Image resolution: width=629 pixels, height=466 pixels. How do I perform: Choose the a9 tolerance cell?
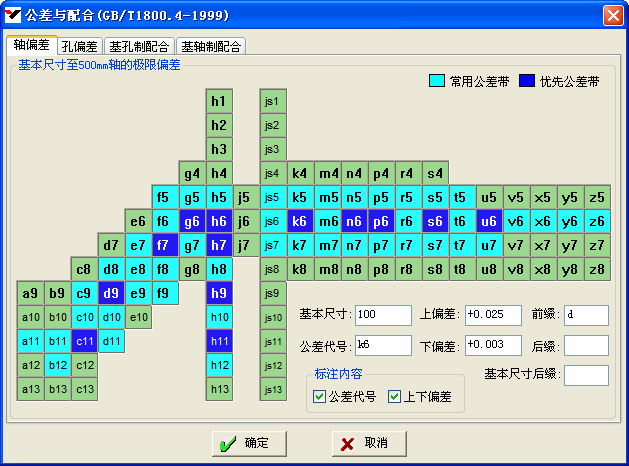tap(30, 293)
